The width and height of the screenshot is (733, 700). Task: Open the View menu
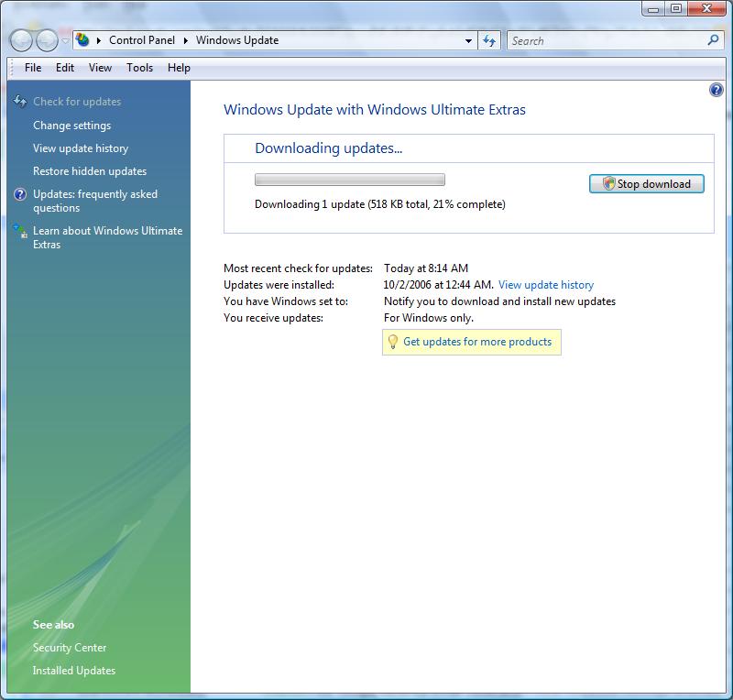coord(100,68)
